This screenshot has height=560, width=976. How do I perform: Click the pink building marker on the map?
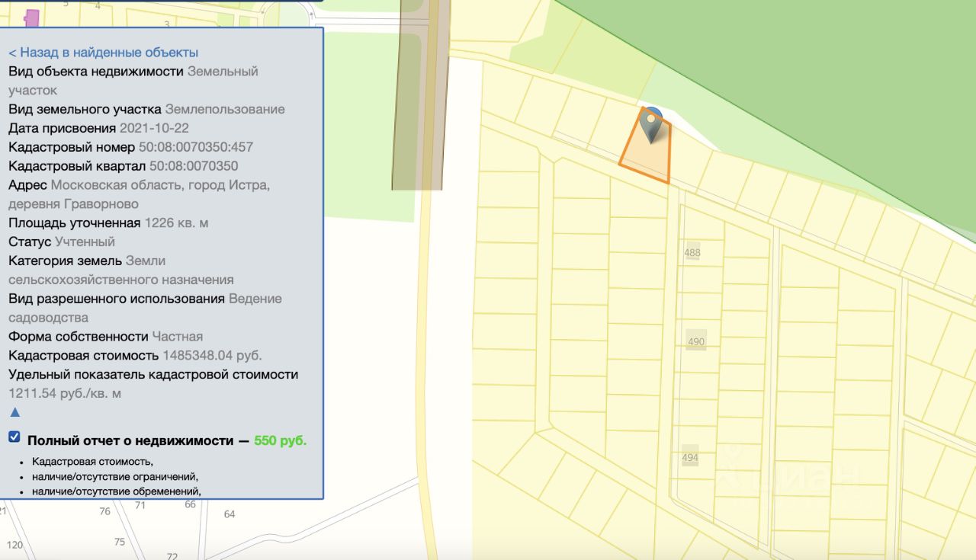click(x=32, y=17)
